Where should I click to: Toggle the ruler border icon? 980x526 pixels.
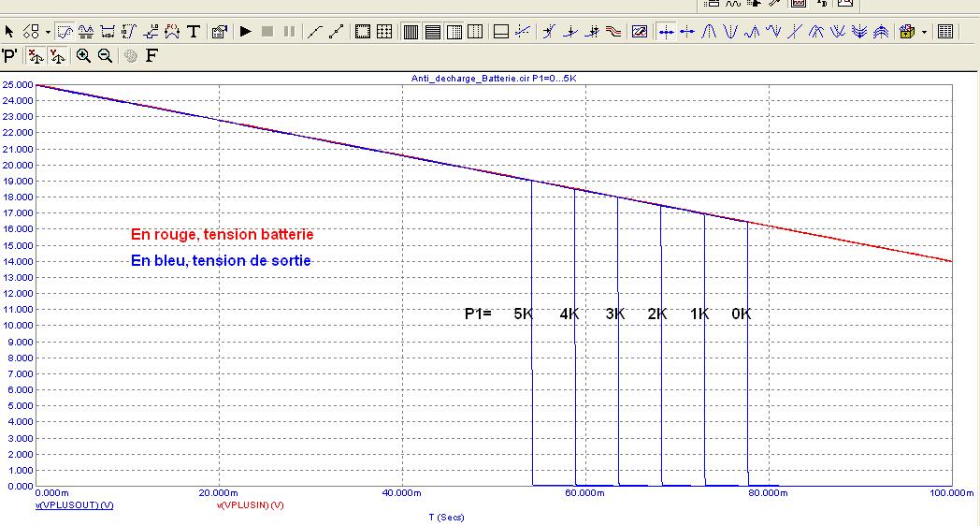(363, 31)
